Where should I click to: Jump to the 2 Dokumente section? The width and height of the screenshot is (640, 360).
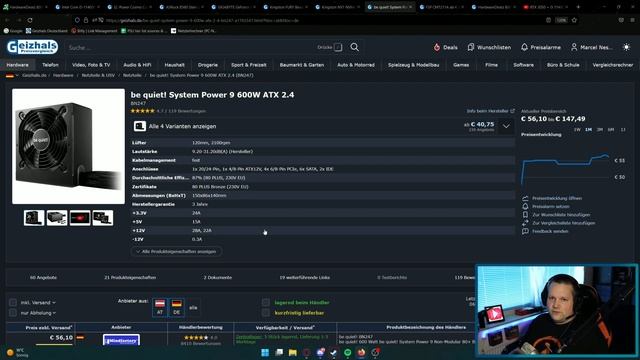pos(218,278)
